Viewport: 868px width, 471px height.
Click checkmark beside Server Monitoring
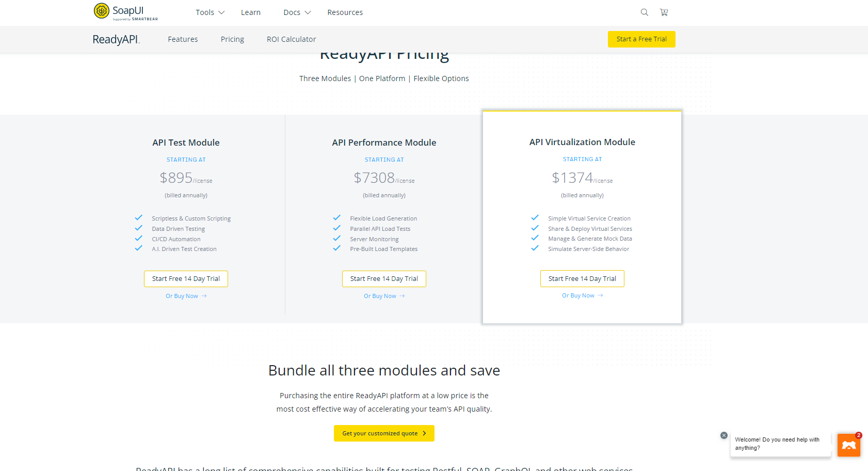tap(336, 239)
